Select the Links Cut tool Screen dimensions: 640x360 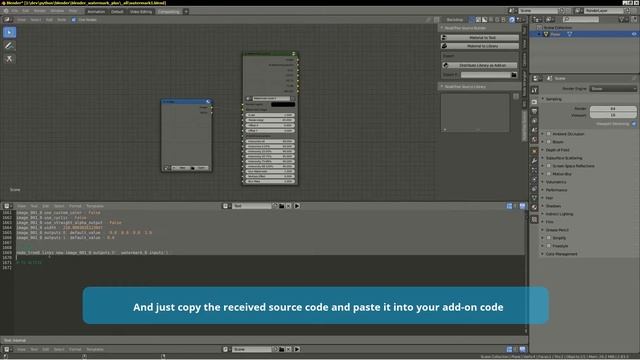click(9, 59)
